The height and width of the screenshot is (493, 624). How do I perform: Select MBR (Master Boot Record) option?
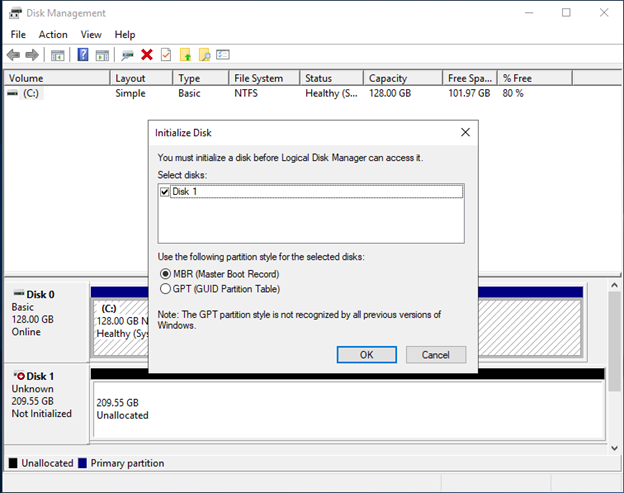click(x=219, y=274)
